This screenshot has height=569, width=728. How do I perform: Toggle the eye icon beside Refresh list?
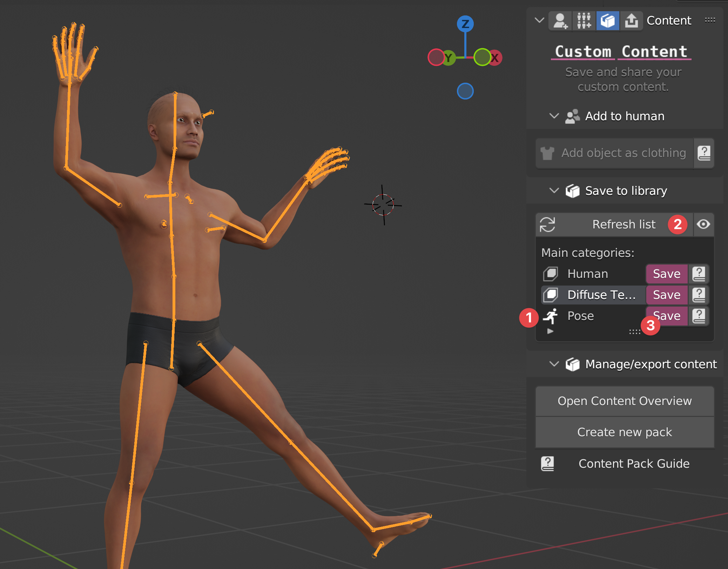(703, 224)
